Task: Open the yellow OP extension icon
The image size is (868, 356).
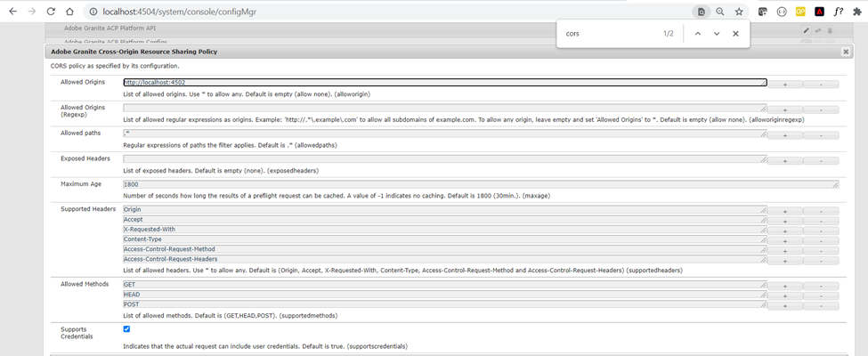Action: pyautogui.click(x=800, y=11)
